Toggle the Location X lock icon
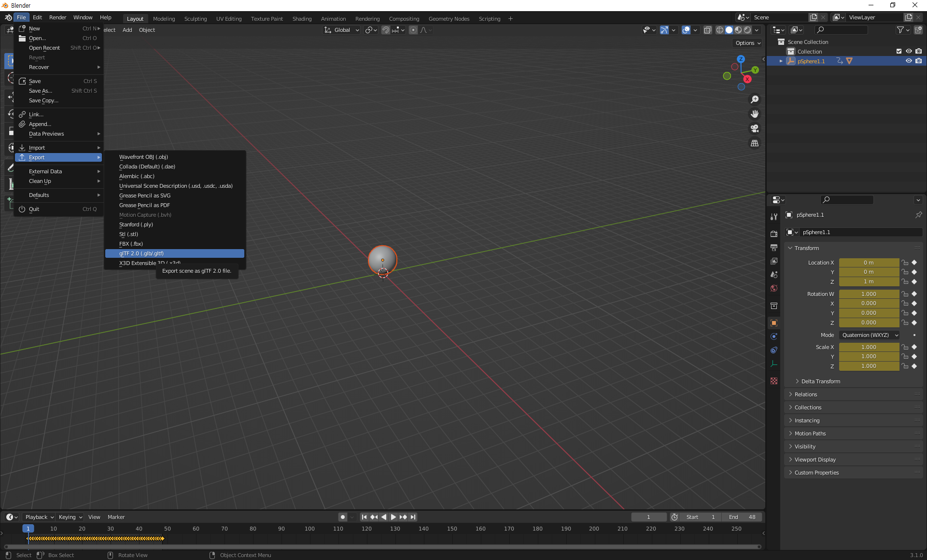 (905, 263)
